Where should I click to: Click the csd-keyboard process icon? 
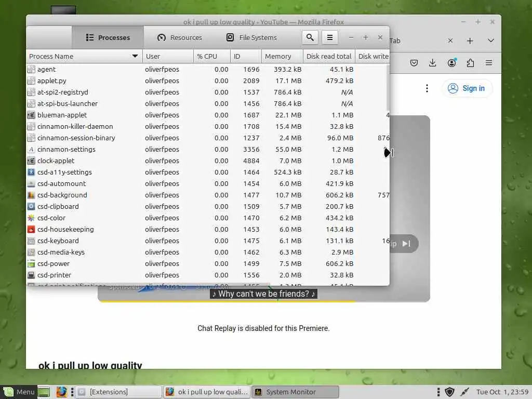point(31,241)
